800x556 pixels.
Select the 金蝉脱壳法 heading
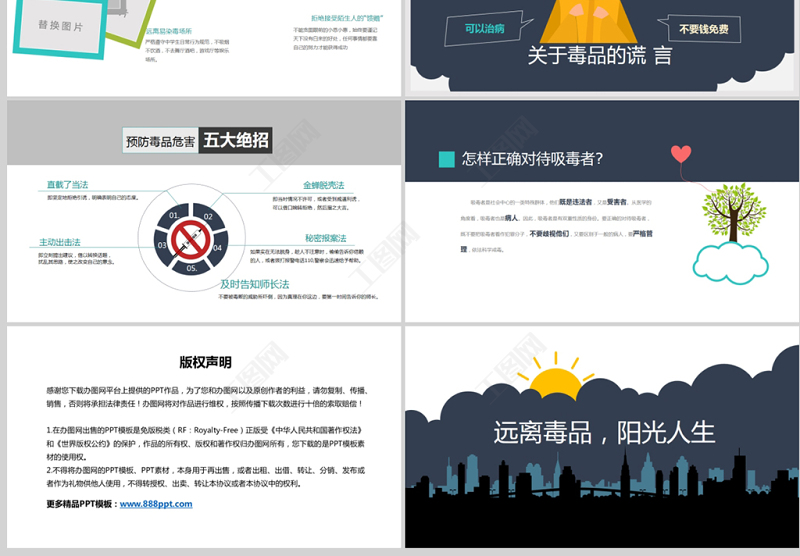coord(323,185)
